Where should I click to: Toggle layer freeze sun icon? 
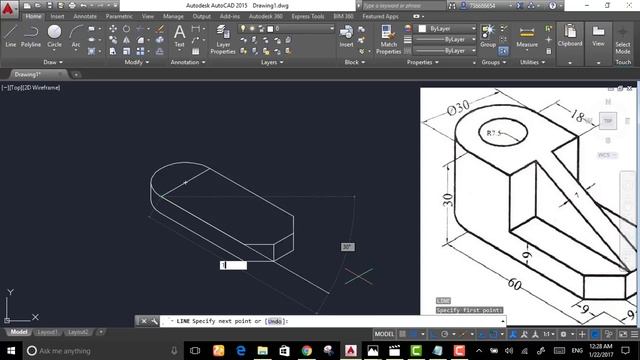click(x=252, y=29)
